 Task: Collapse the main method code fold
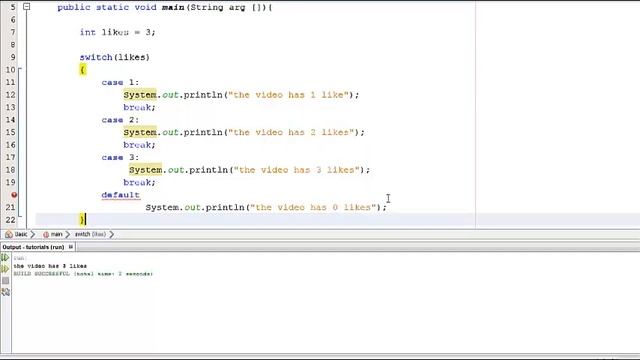click(27, 7)
